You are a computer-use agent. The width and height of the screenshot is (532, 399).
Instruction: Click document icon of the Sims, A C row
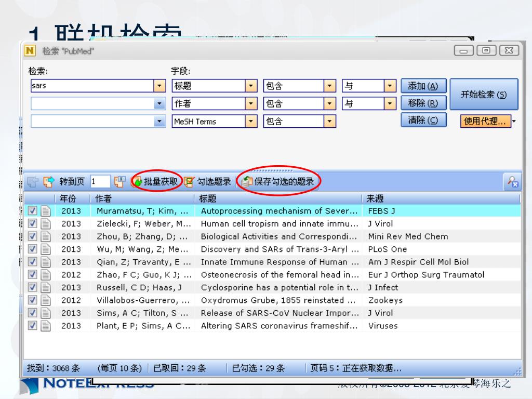point(46,313)
